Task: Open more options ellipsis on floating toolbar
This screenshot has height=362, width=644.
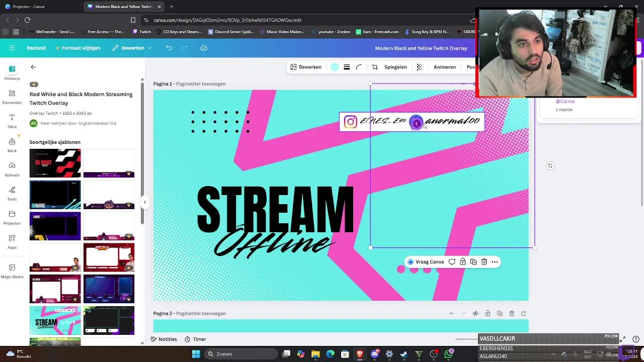Action: [495, 262]
